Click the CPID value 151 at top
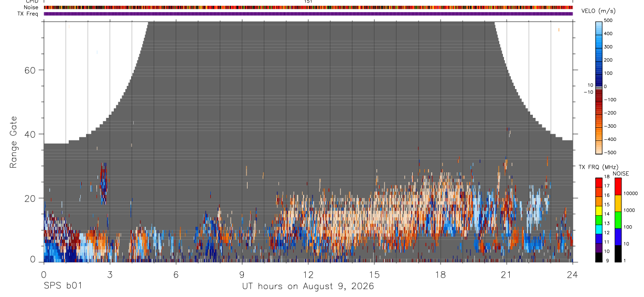 tap(308, 2)
